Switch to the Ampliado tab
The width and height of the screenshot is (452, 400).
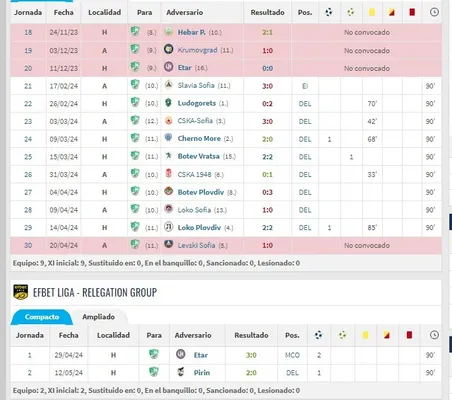(x=99, y=317)
